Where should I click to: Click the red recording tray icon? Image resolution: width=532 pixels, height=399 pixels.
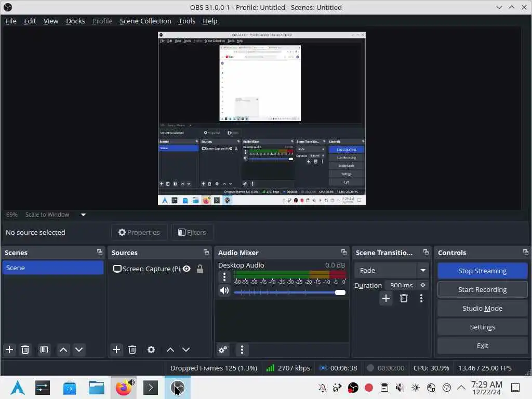pos(369,388)
